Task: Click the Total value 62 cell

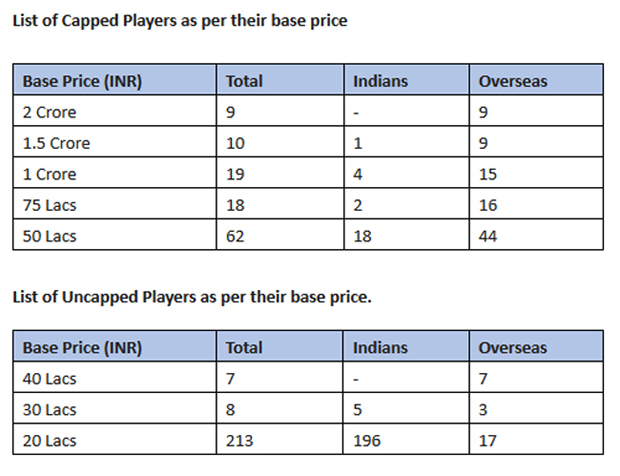Action: pyautogui.click(x=237, y=236)
